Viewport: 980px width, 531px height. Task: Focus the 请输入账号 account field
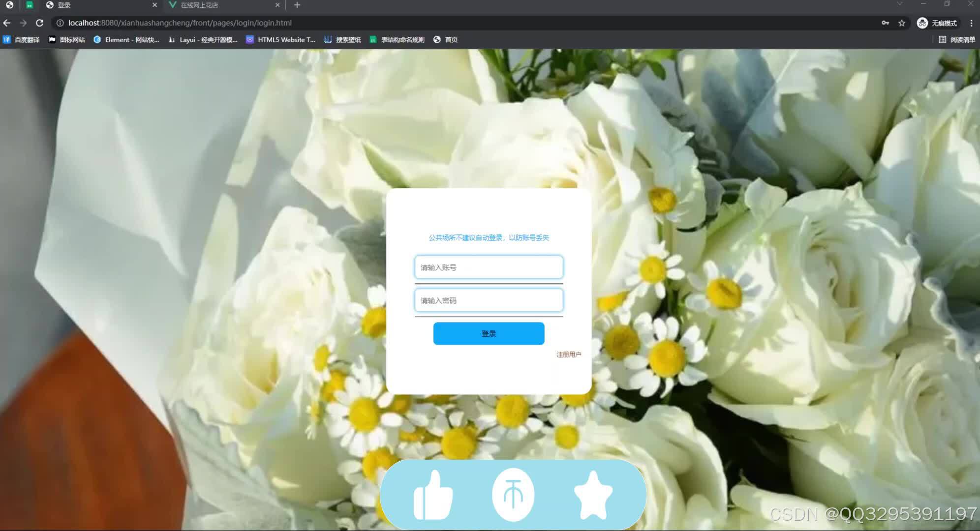pos(489,267)
